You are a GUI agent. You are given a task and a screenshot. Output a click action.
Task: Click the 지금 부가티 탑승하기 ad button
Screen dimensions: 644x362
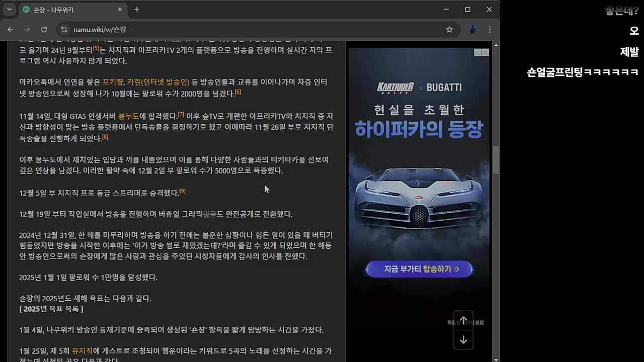point(419,269)
